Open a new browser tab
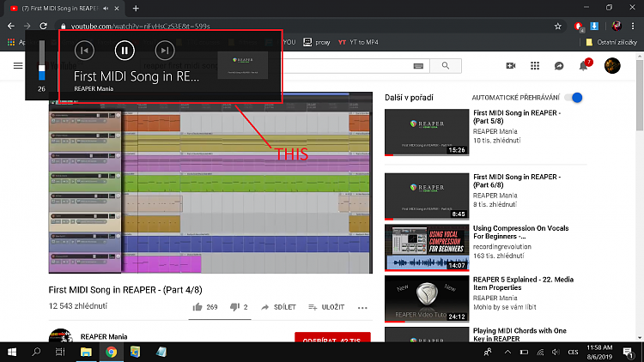 (136, 9)
